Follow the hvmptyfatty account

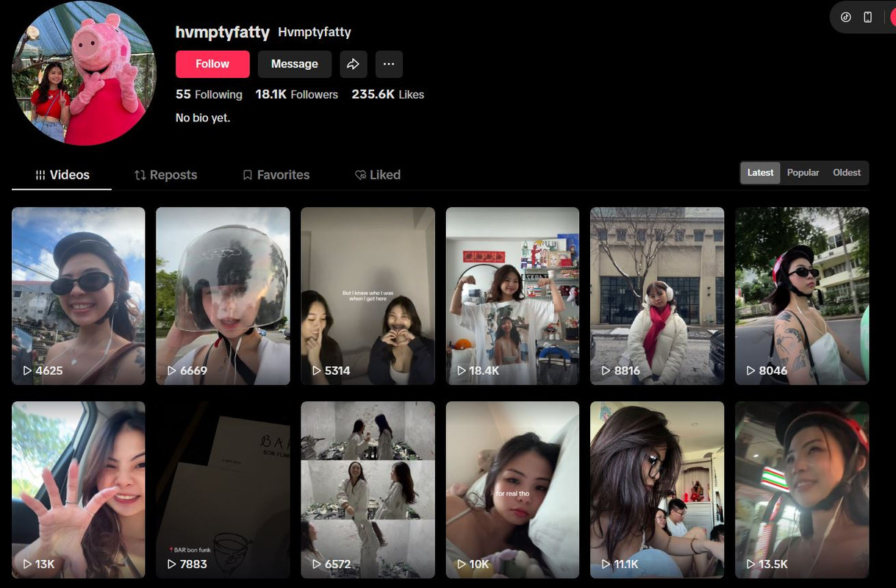click(x=212, y=64)
